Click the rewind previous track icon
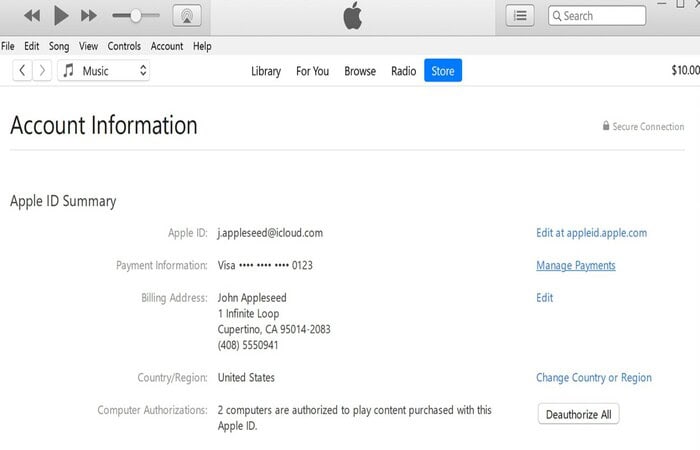Screen dimensions: 700x450 click(32, 16)
